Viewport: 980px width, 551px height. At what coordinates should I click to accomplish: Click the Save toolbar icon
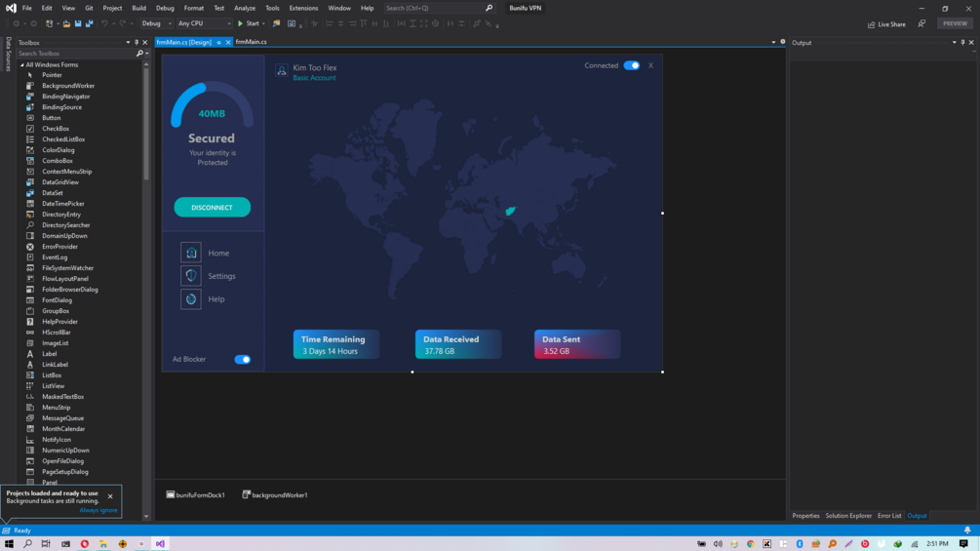(x=78, y=23)
